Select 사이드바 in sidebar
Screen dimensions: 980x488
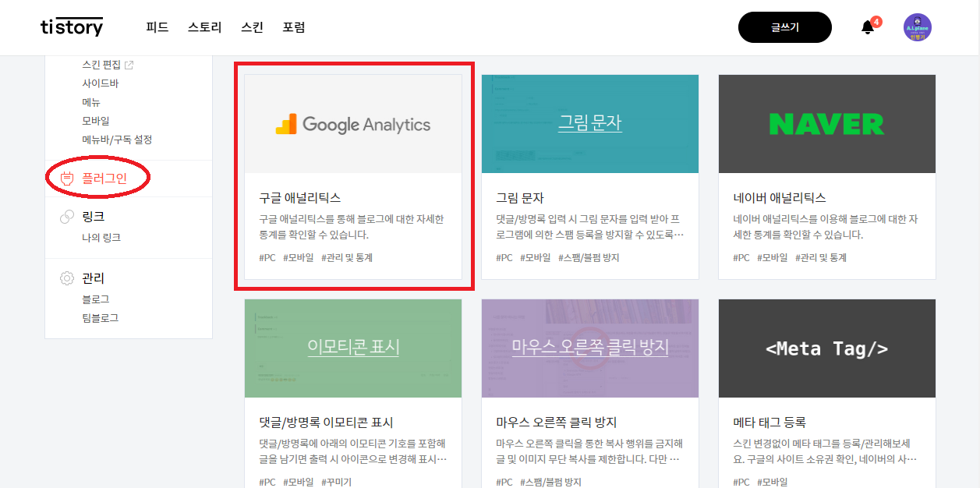[101, 83]
